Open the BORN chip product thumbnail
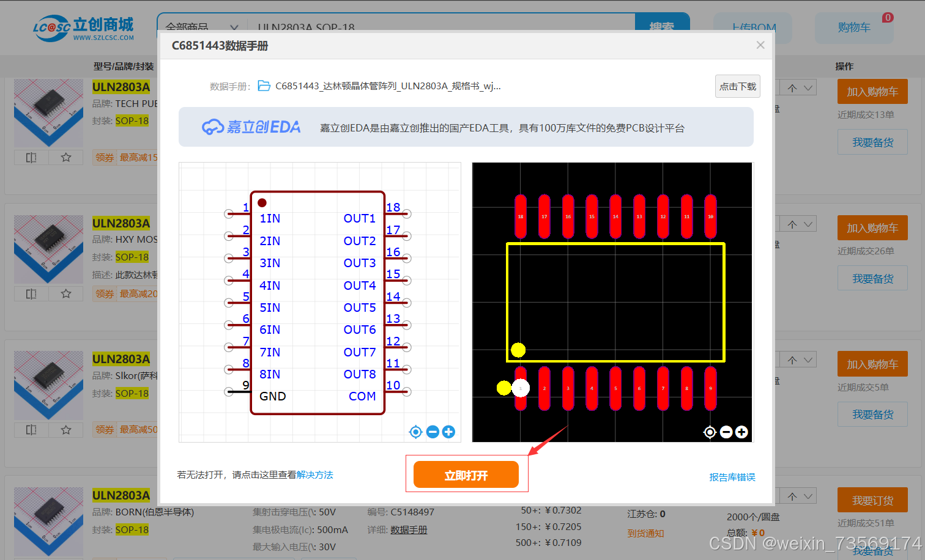This screenshot has height=560, width=925. pyautogui.click(x=48, y=521)
